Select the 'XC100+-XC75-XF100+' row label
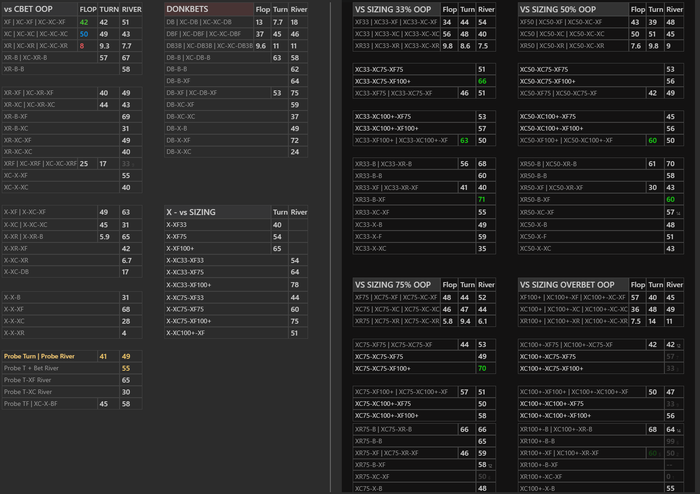 click(x=551, y=369)
